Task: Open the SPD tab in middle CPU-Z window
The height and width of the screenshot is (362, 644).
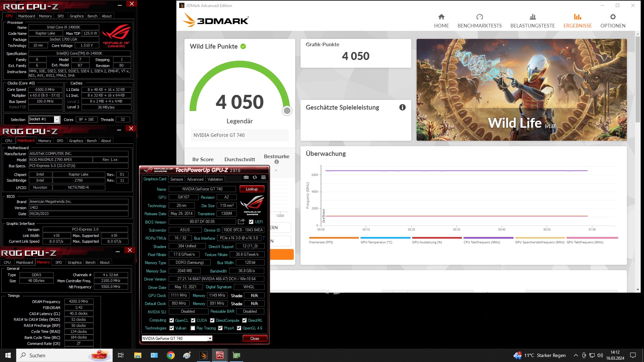Action: [60, 141]
